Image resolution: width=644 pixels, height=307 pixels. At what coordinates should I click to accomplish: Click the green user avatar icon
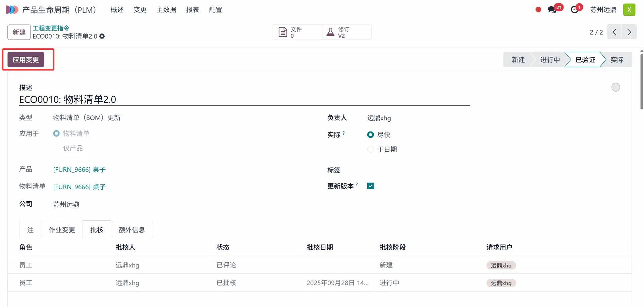point(629,10)
